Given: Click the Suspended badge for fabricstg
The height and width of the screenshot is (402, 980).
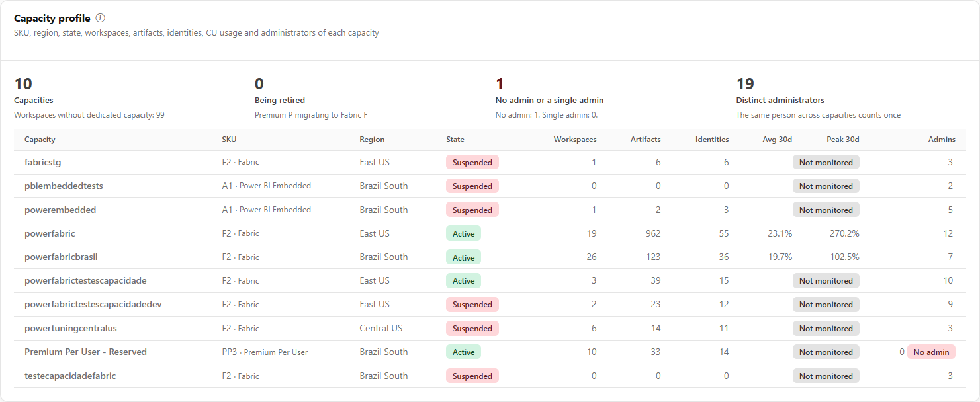Looking at the screenshot, I should 472,162.
